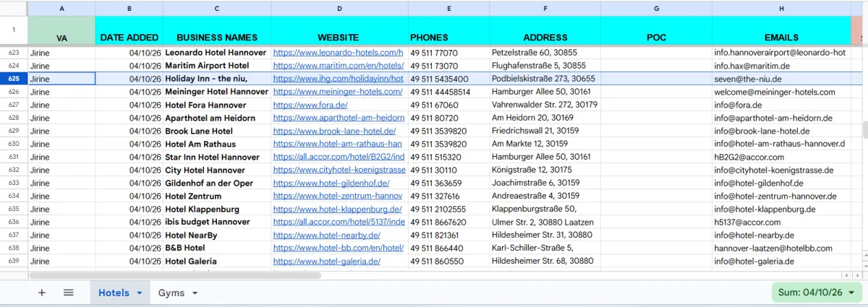The width and height of the screenshot is (868, 307).
Task: Open the maritim.com website link
Action: click(x=338, y=66)
